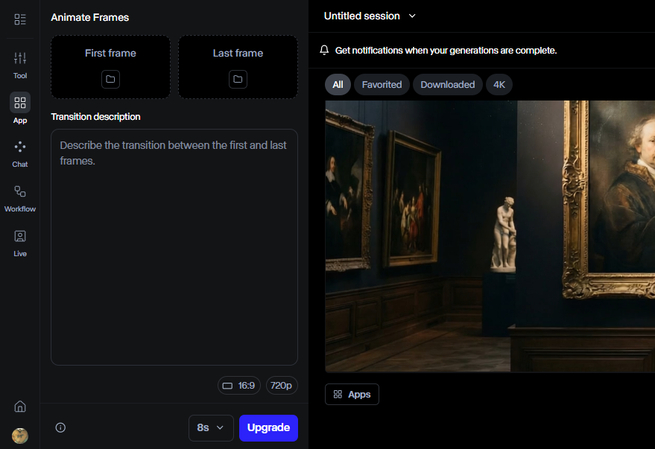
Task: Open the Tool section in sidebar
Action: point(20,64)
